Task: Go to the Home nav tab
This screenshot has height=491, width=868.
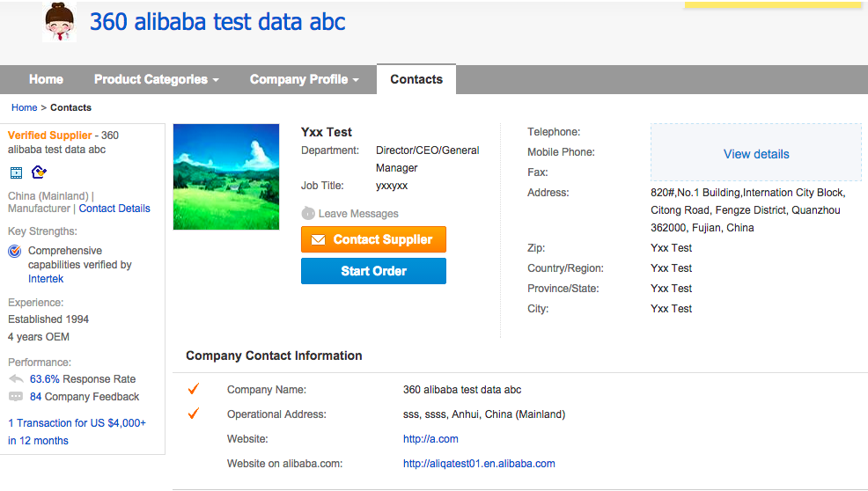Action: point(46,79)
